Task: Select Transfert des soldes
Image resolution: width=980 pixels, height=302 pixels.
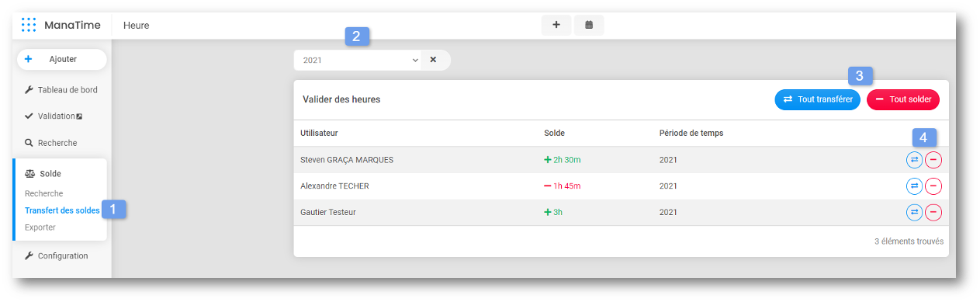Action: [62, 210]
